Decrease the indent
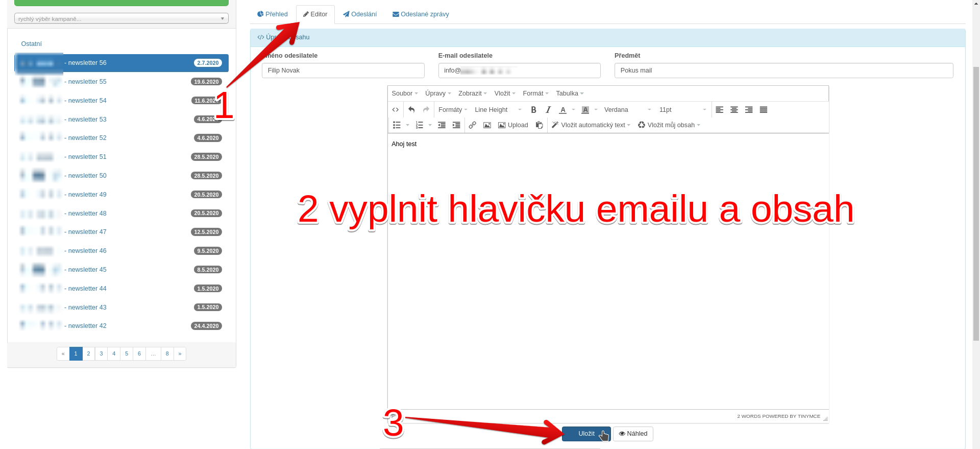980x449 pixels. point(442,125)
